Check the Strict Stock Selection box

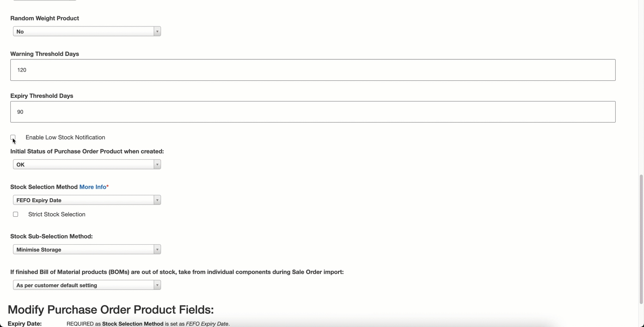(x=15, y=214)
